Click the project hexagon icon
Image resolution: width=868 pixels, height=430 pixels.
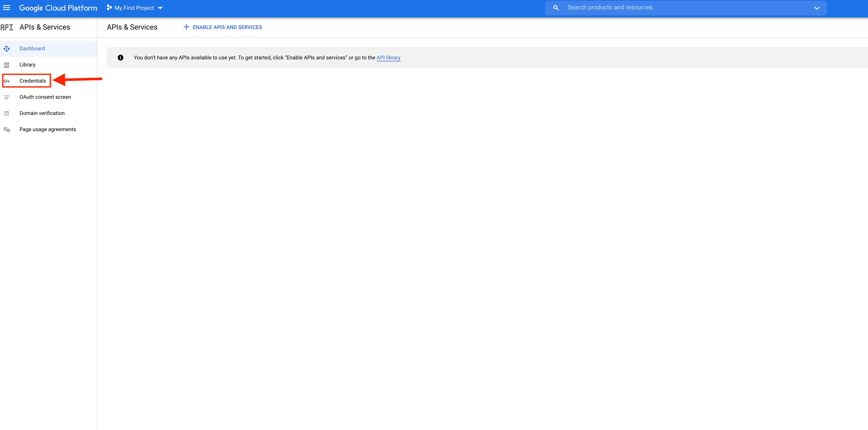(x=109, y=7)
